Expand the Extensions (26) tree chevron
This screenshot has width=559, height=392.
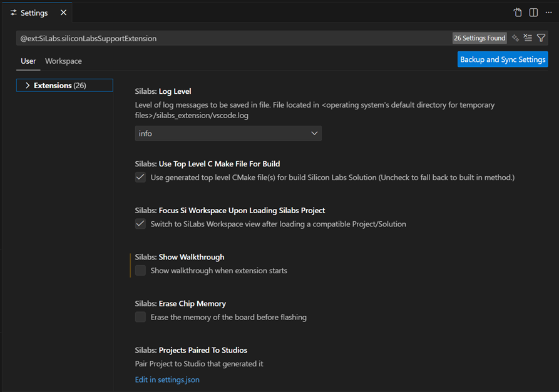[x=28, y=86]
